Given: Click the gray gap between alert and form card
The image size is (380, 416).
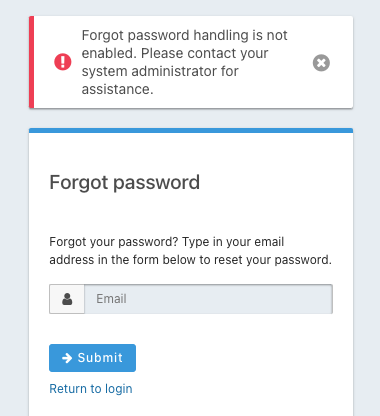Looking at the screenshot, I should point(191,118).
